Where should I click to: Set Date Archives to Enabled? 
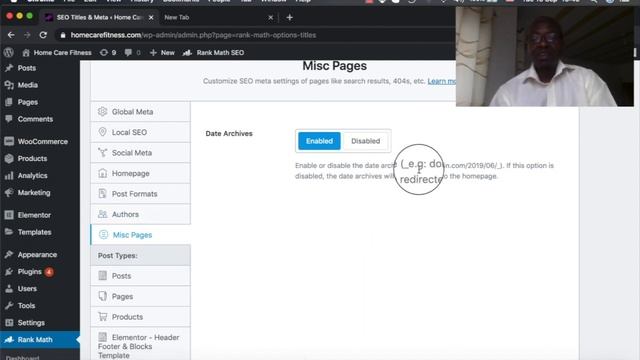coord(319,141)
